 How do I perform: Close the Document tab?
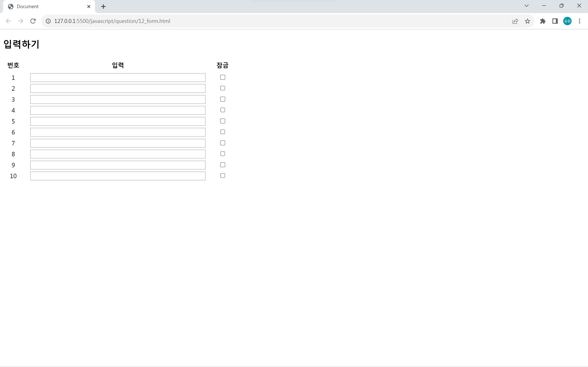[89, 7]
